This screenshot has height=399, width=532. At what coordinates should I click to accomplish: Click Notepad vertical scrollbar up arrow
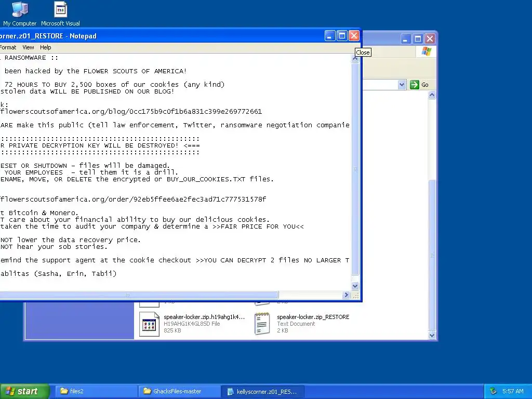(355, 58)
